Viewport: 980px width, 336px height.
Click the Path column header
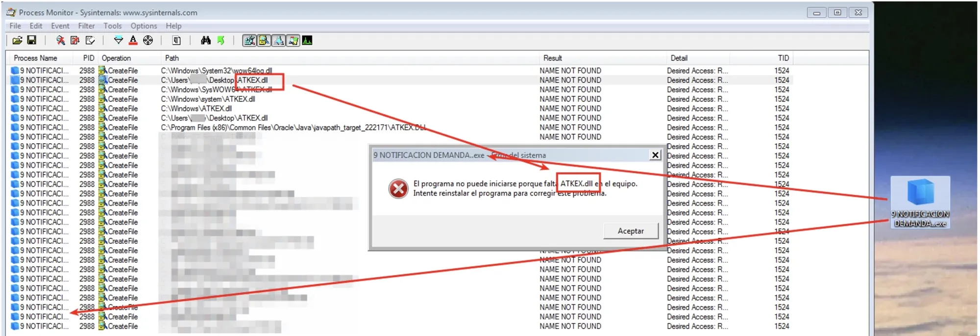tap(350, 58)
